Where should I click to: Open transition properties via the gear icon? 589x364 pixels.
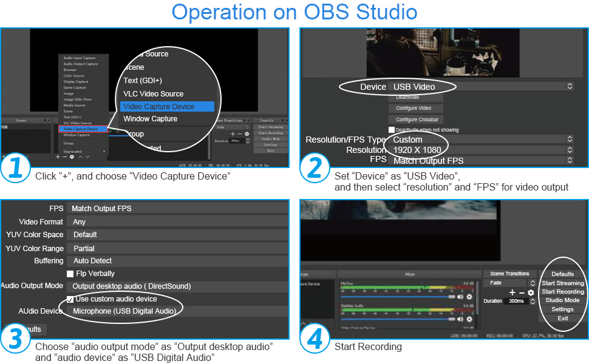tap(531, 292)
